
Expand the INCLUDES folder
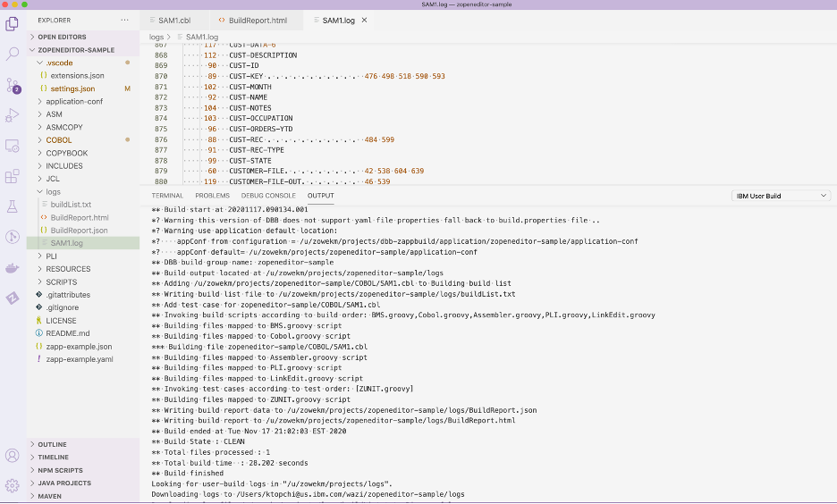(83, 166)
